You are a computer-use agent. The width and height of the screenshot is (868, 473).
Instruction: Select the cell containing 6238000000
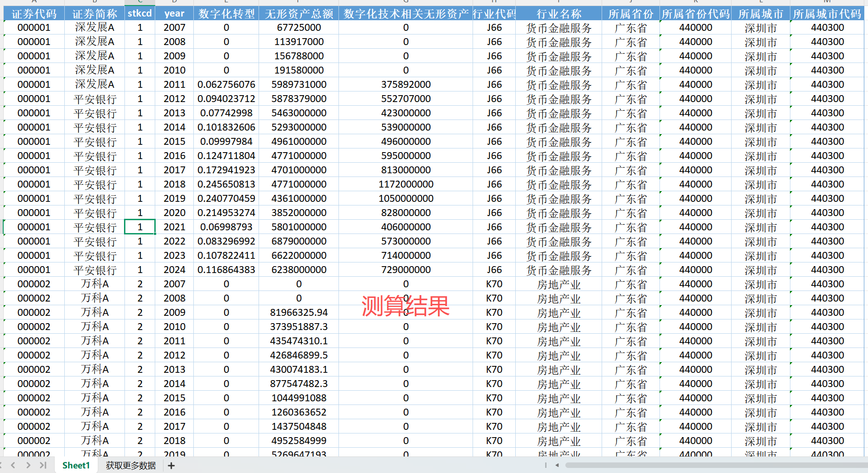[299, 270]
